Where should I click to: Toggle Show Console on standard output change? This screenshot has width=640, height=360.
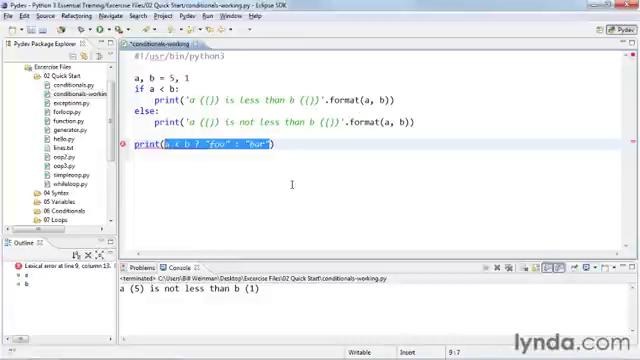pos(547,268)
